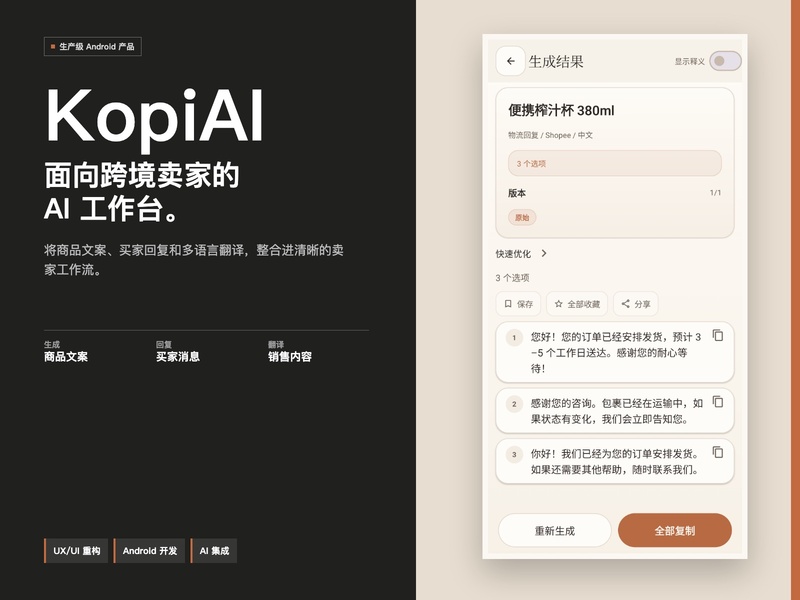
Task: Expand the 快速优化 chevron
Action: [x=544, y=254]
